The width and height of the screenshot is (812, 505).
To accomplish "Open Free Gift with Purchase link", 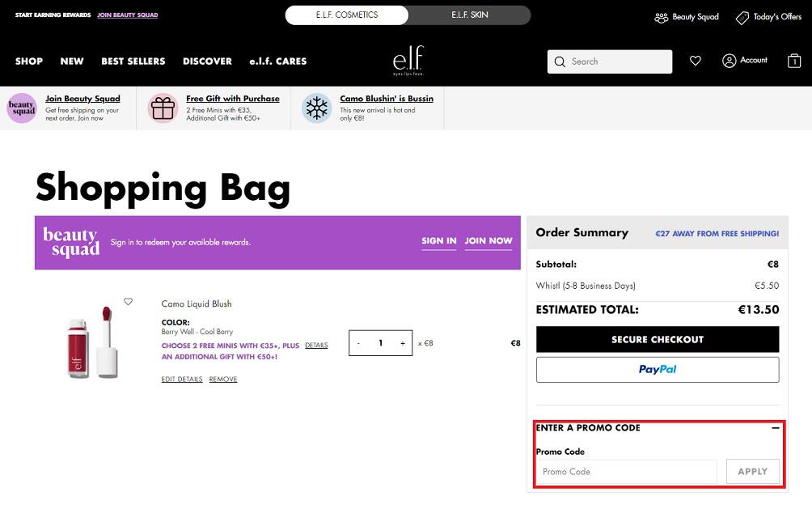I will coord(232,99).
